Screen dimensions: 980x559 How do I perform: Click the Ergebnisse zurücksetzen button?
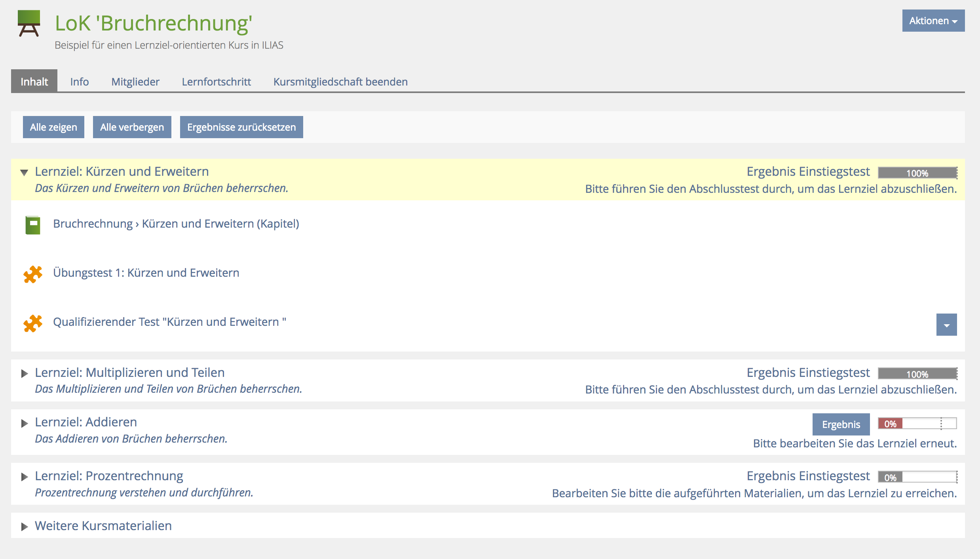241,127
